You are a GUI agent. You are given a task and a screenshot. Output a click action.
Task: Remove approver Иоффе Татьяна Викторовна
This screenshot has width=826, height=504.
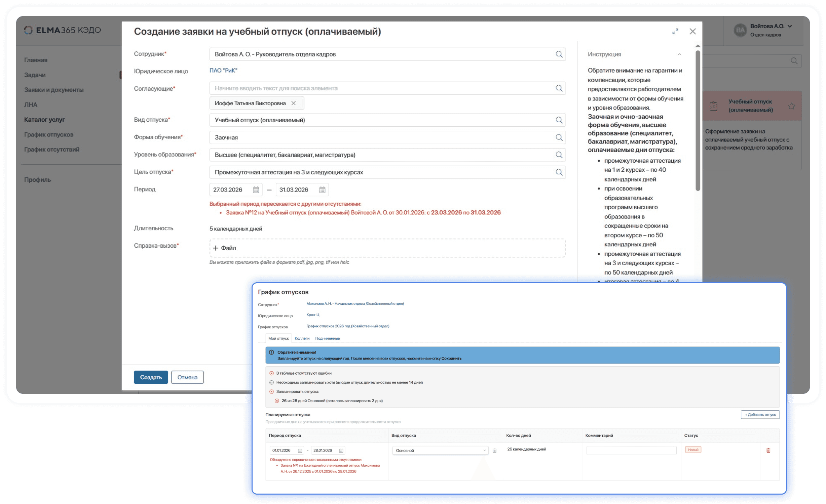pos(294,103)
